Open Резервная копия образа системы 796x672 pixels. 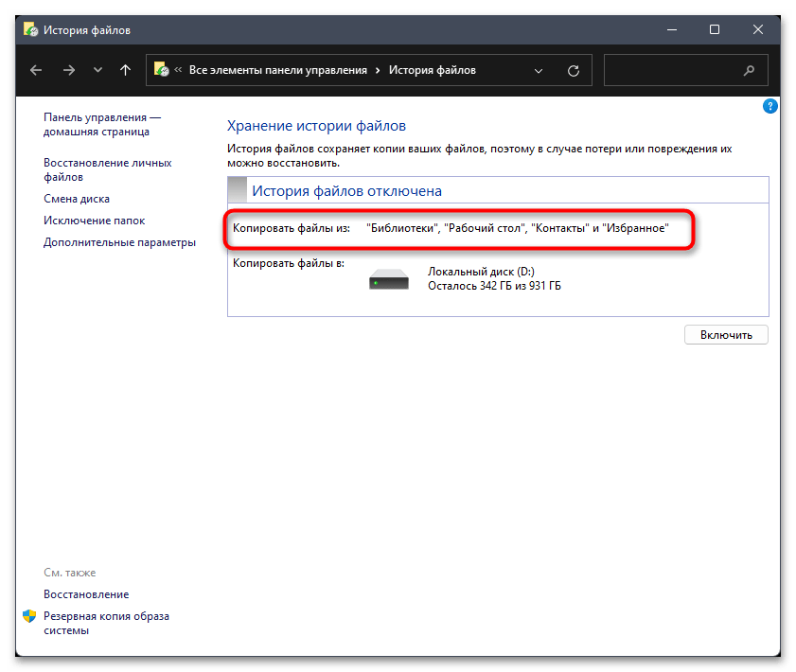click(x=106, y=623)
